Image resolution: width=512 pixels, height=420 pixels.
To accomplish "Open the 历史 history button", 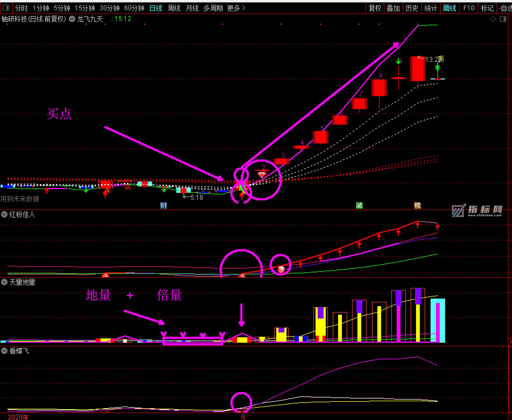I will (x=412, y=8).
